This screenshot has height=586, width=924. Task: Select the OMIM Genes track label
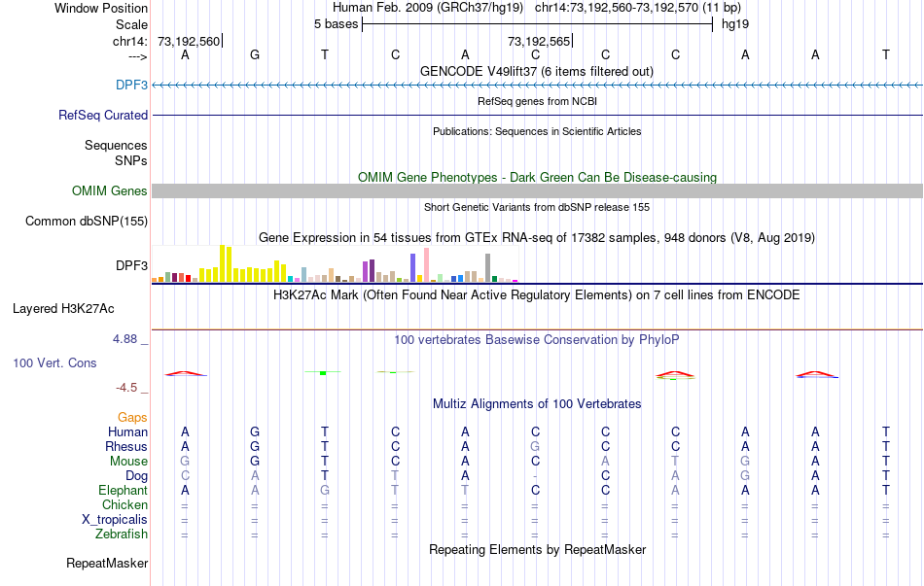[x=110, y=190]
